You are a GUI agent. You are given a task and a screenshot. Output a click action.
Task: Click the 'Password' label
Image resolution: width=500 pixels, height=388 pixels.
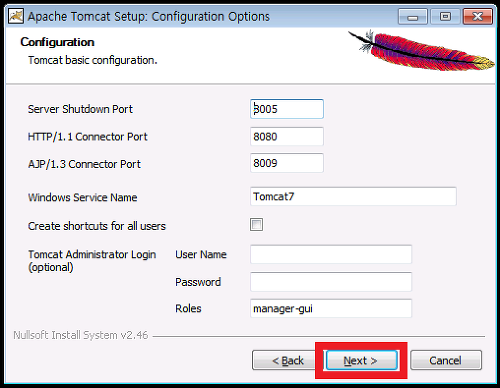198,282
